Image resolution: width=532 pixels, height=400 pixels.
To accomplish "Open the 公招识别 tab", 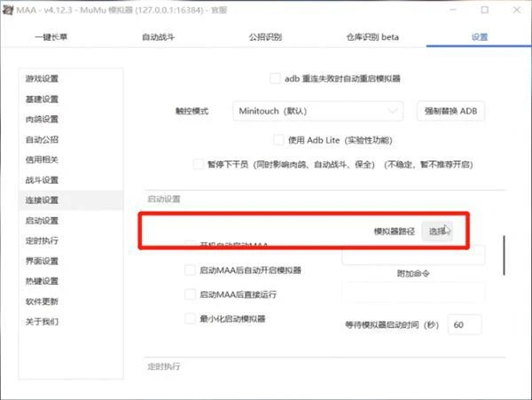I will 265,36.
